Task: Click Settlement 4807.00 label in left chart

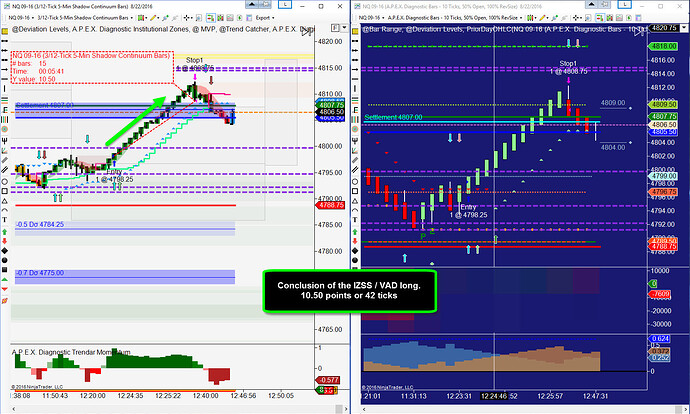Action: point(44,105)
